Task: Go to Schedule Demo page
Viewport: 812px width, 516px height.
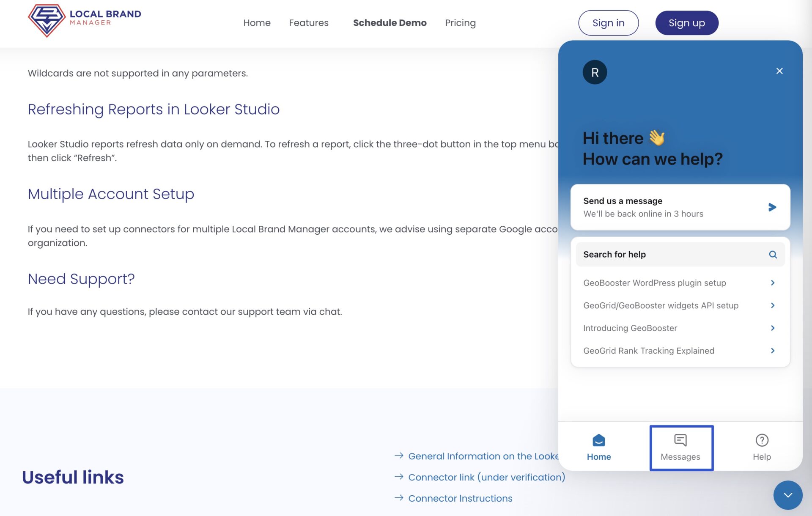Action: coord(390,23)
